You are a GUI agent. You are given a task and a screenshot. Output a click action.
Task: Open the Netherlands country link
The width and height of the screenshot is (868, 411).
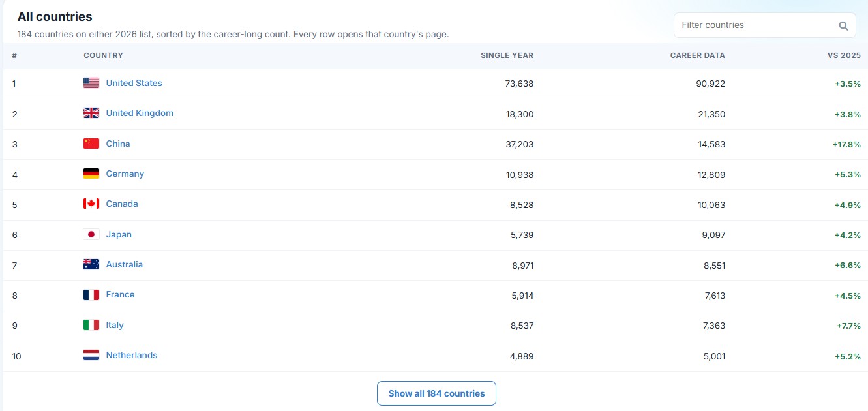(132, 355)
